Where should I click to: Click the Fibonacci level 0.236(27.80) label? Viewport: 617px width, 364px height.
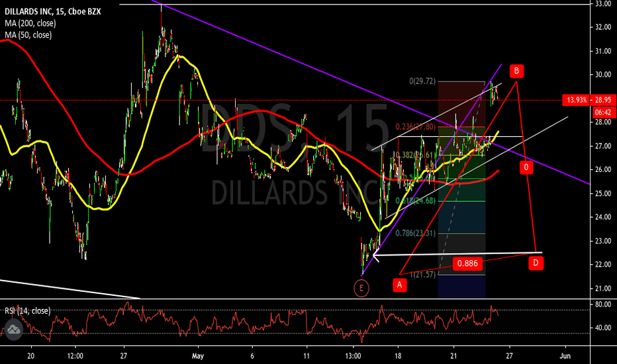pos(416,126)
